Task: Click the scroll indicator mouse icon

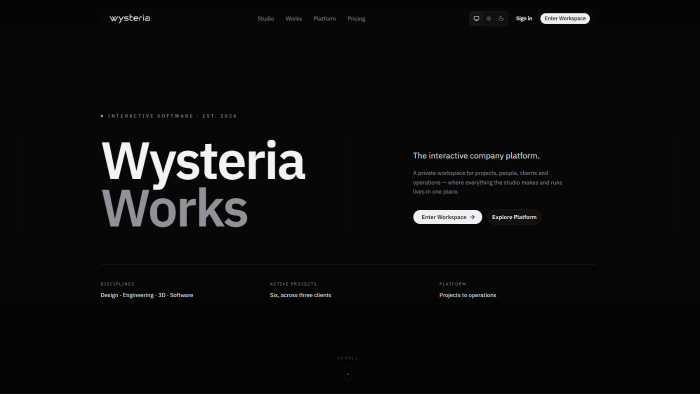Action: pos(348,373)
